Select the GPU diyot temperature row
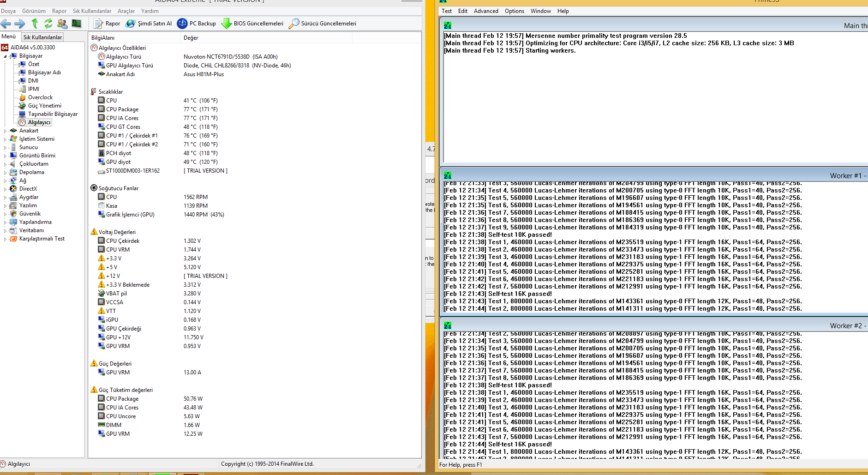Image resolution: width=868 pixels, height=475 pixels. point(255,162)
